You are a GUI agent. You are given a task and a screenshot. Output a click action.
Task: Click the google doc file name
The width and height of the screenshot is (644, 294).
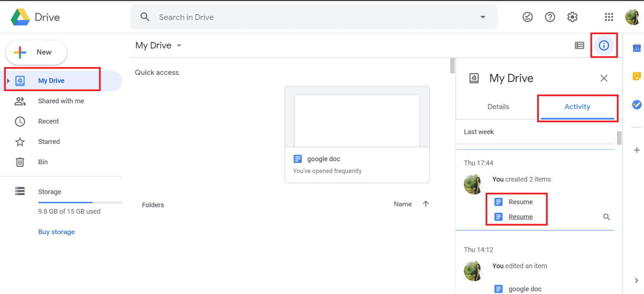[x=324, y=159]
